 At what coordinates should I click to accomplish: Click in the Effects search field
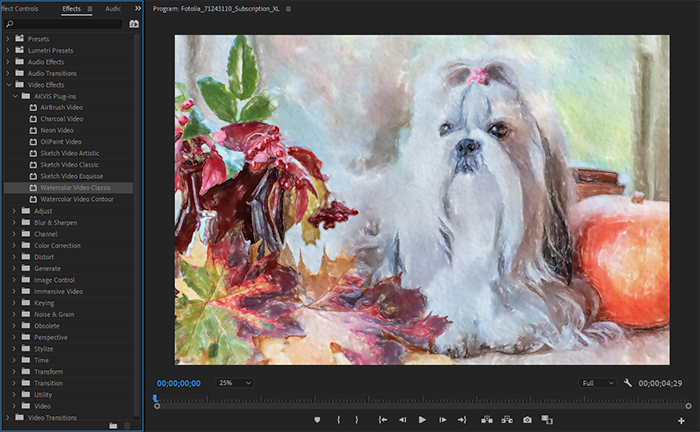coord(65,24)
